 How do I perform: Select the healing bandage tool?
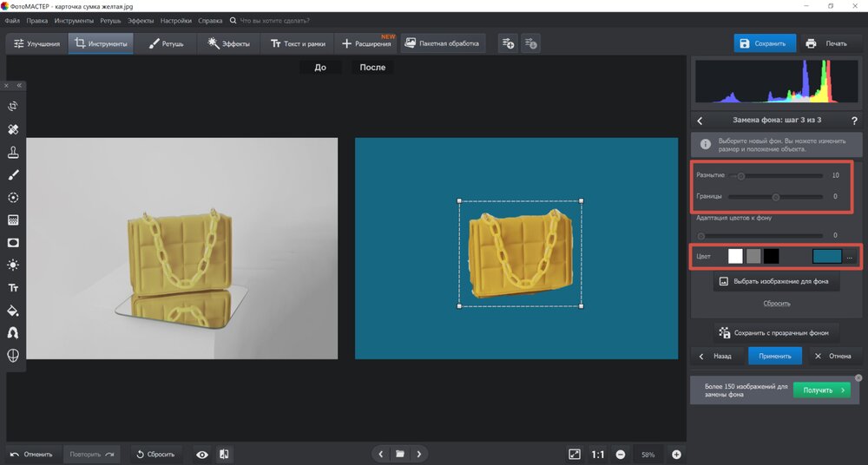pos(13,129)
